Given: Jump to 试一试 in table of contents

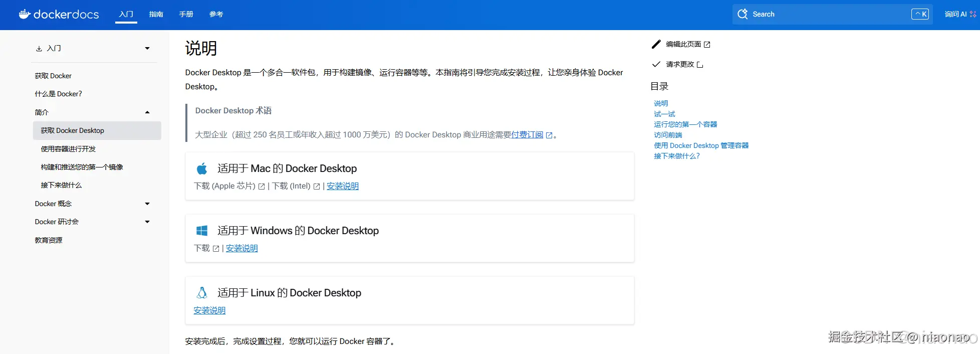Looking at the screenshot, I should (664, 114).
